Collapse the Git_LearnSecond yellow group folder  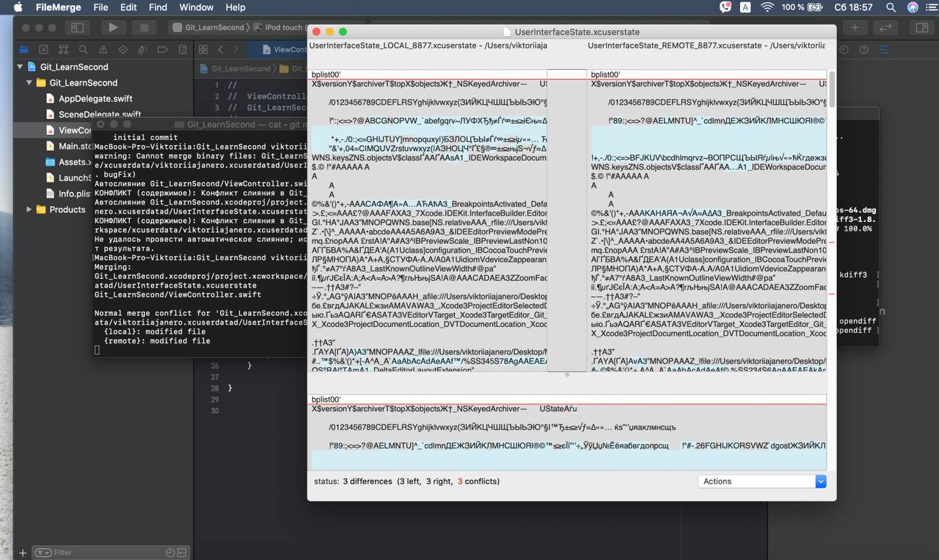click(x=29, y=83)
